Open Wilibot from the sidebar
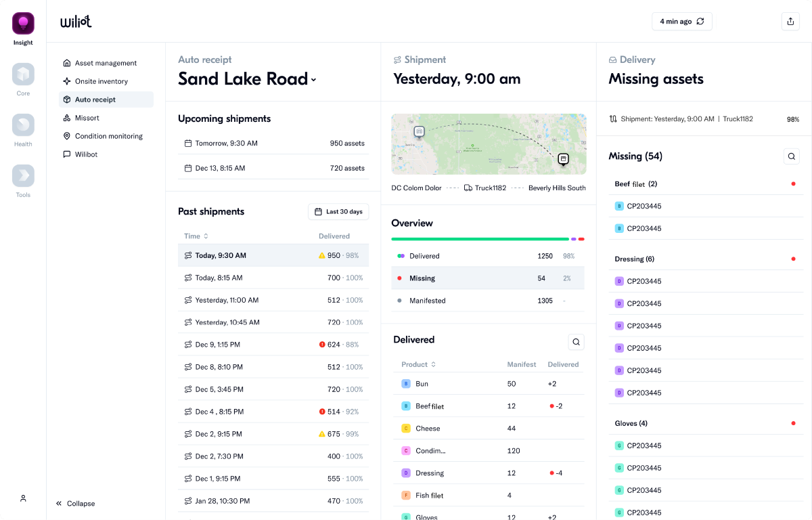 point(86,154)
